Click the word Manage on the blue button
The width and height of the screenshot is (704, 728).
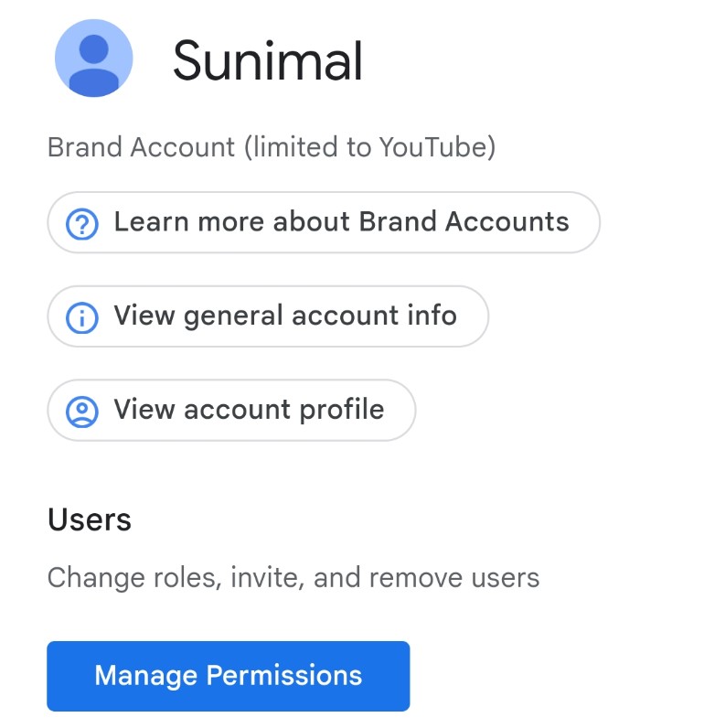[x=145, y=677]
